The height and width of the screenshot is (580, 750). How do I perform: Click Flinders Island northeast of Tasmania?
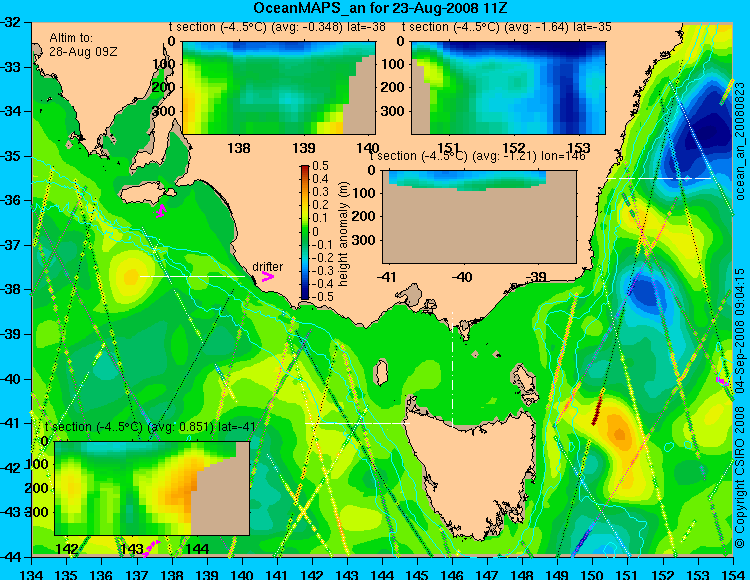click(525, 381)
